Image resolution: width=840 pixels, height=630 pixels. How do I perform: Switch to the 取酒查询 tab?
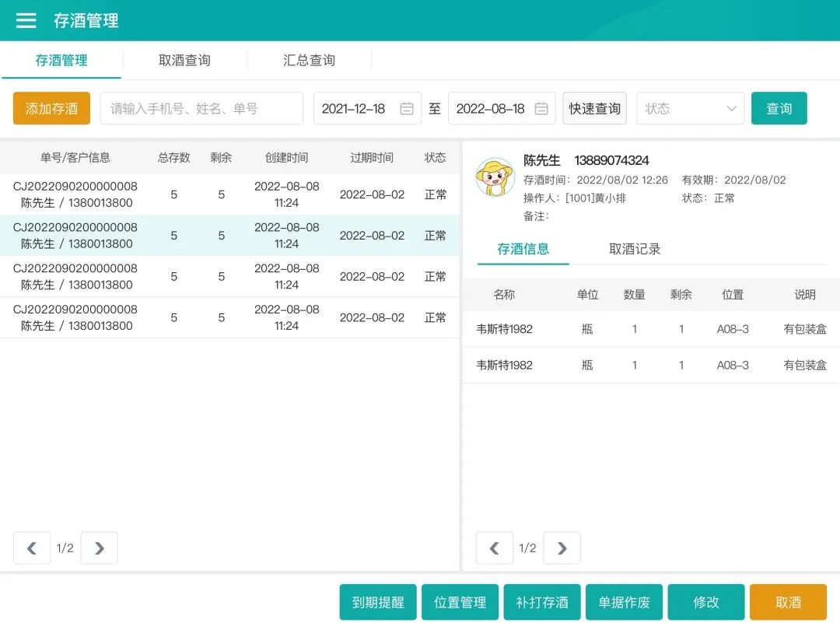[184, 61]
